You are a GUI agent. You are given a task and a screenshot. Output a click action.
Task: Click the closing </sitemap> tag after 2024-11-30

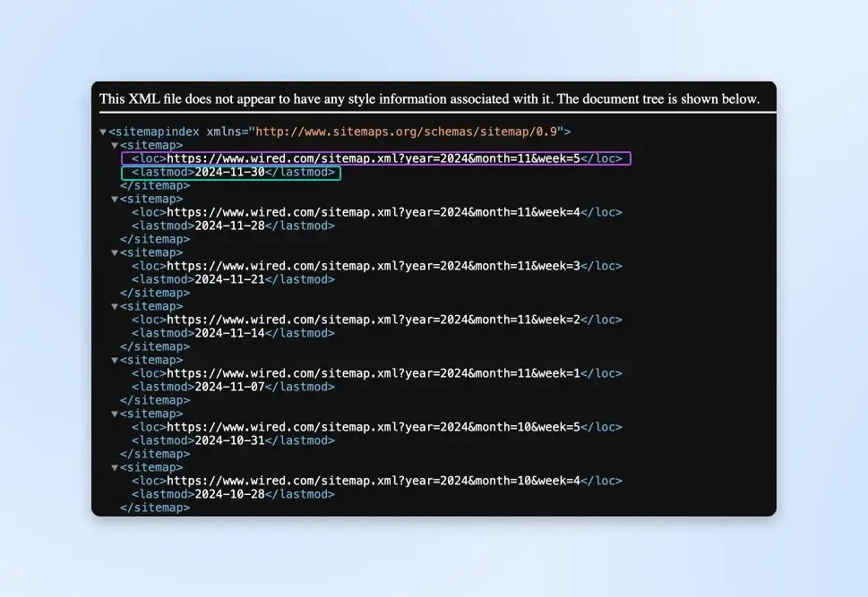(x=155, y=186)
